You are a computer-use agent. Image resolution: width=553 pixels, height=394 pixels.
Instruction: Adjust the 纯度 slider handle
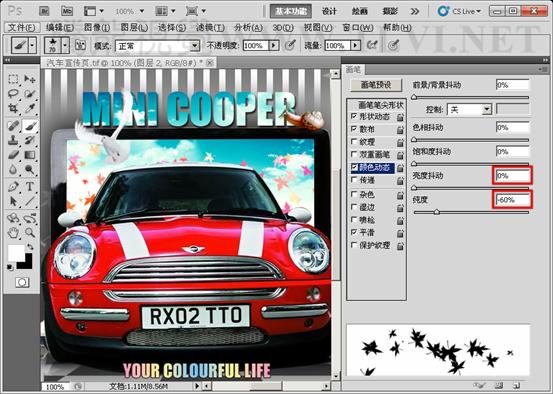coord(437,212)
